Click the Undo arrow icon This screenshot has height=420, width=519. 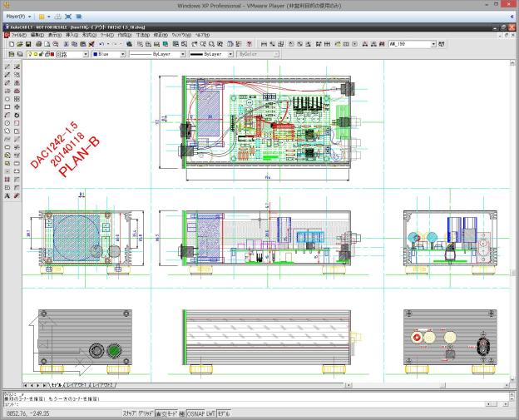pos(101,44)
